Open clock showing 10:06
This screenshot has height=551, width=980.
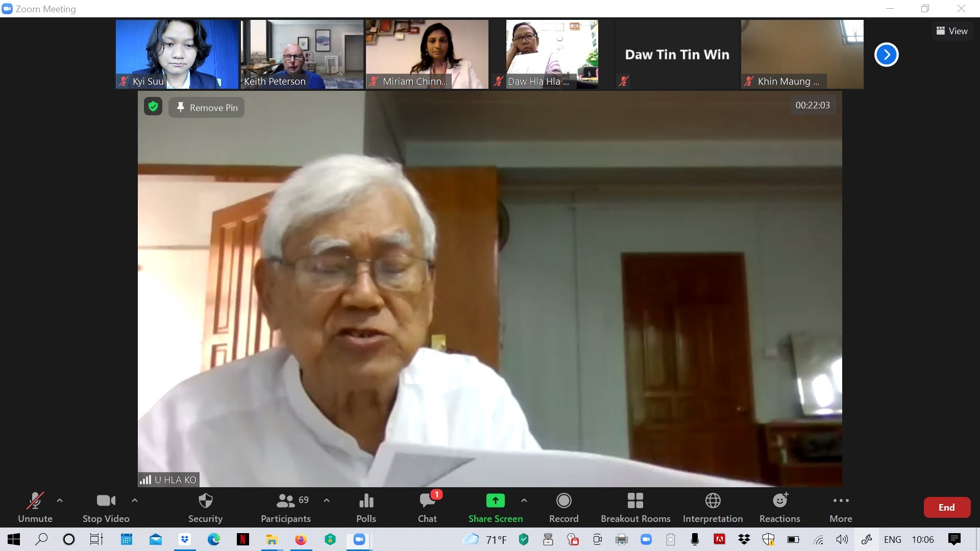pos(923,539)
